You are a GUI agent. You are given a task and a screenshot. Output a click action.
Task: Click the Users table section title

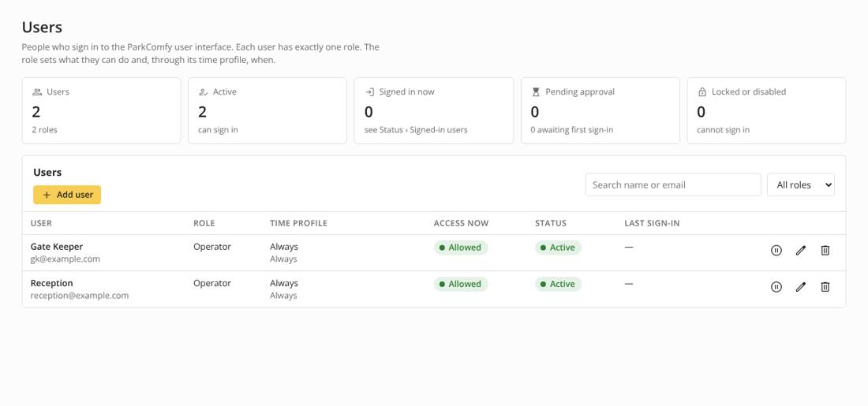coord(47,173)
